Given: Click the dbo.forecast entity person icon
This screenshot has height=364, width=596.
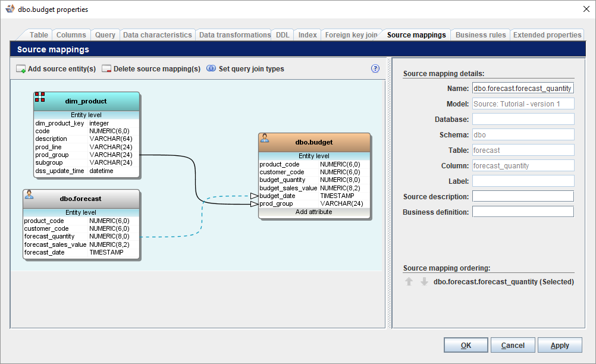Looking at the screenshot, I should (x=29, y=194).
